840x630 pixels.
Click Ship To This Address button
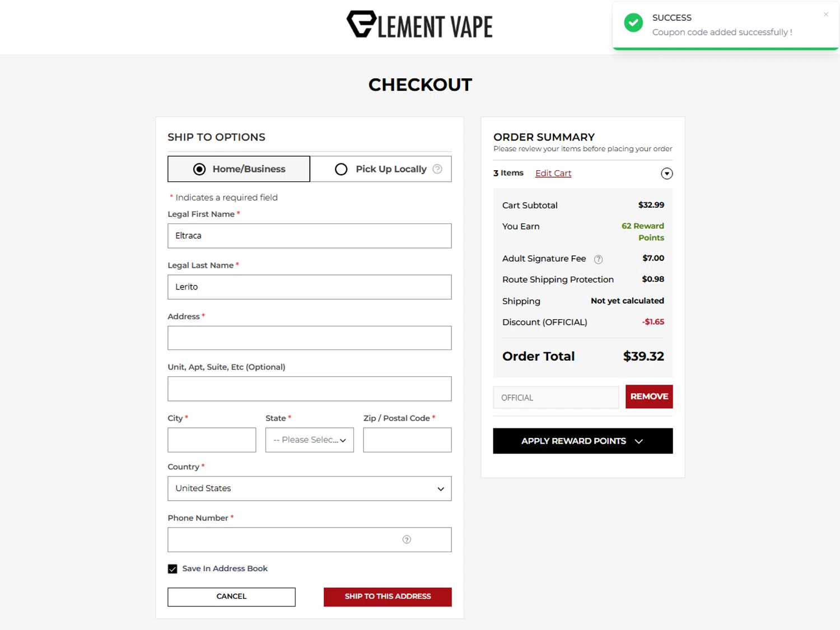coord(388,597)
